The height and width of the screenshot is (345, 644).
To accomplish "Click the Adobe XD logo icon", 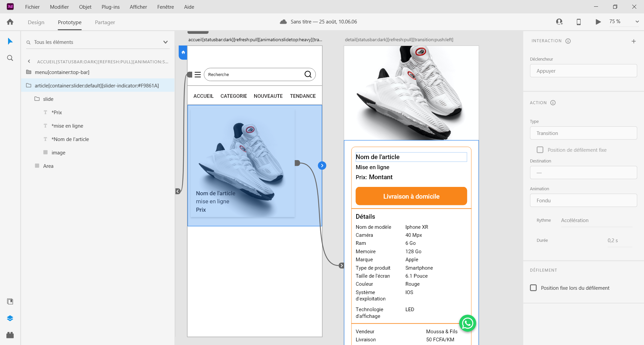I will pos(10,7).
